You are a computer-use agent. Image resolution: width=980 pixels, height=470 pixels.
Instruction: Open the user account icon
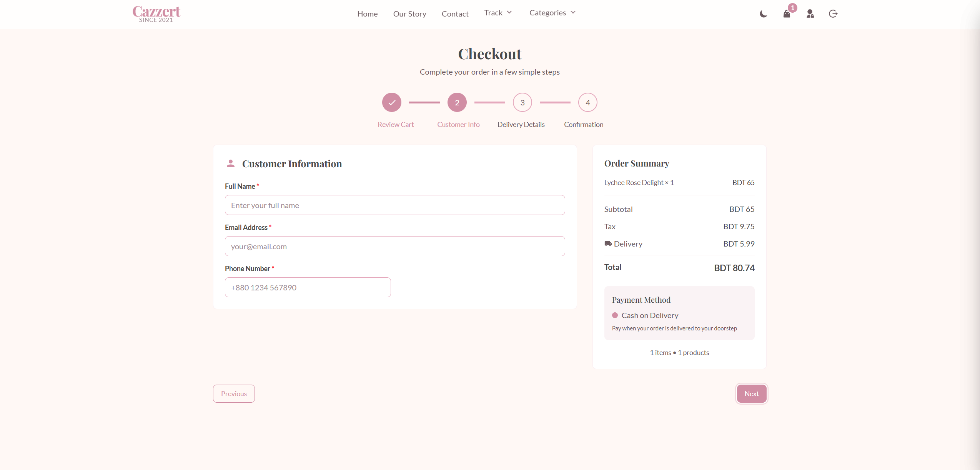810,14
